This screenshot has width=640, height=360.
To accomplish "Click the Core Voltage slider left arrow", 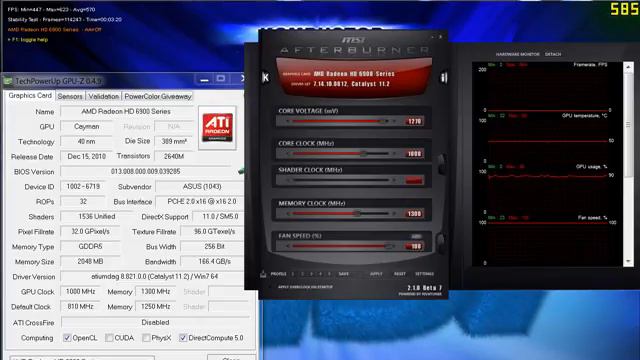I will pos(288,121).
